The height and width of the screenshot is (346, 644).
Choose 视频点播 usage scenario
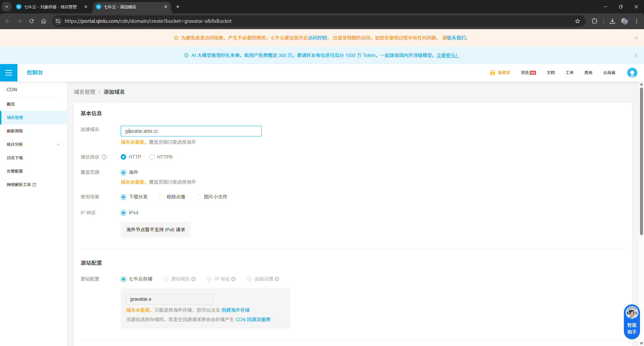point(161,197)
